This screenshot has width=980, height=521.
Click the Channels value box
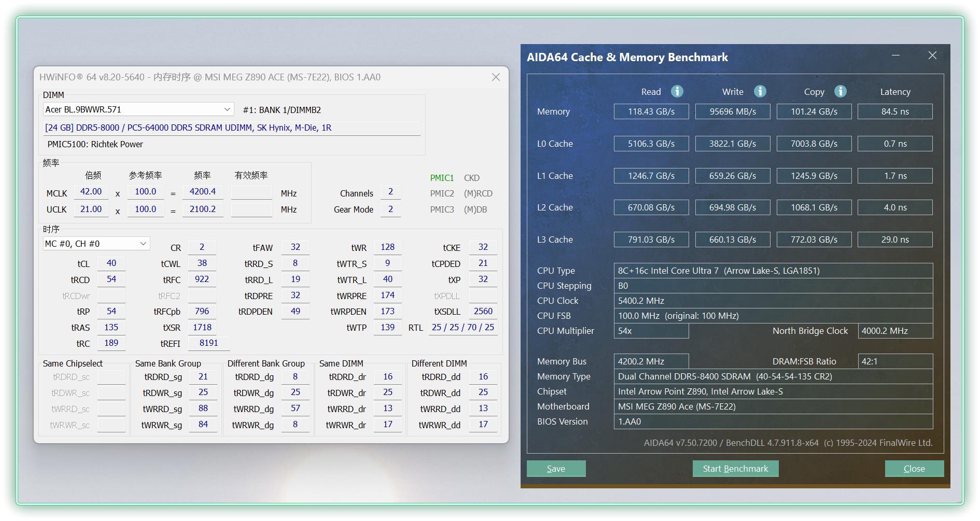click(x=390, y=192)
